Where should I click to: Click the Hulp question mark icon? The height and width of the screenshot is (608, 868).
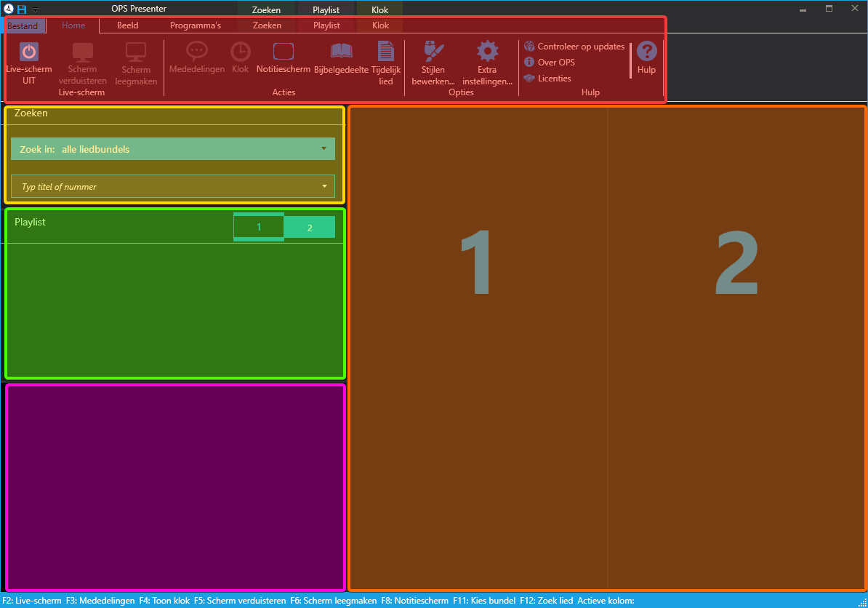[x=646, y=52]
